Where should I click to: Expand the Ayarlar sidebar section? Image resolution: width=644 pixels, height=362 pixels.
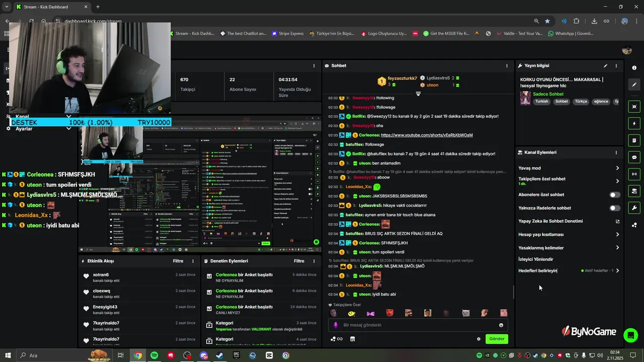coord(68,129)
